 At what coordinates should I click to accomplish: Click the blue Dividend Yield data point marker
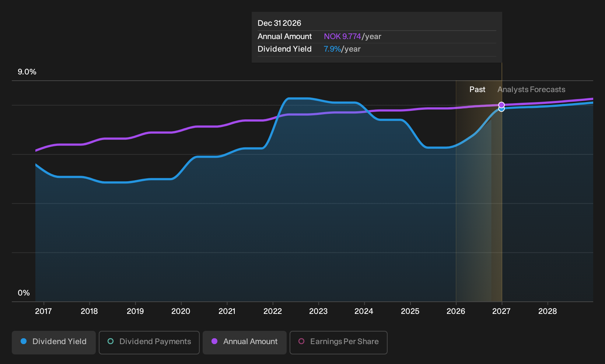(x=501, y=109)
